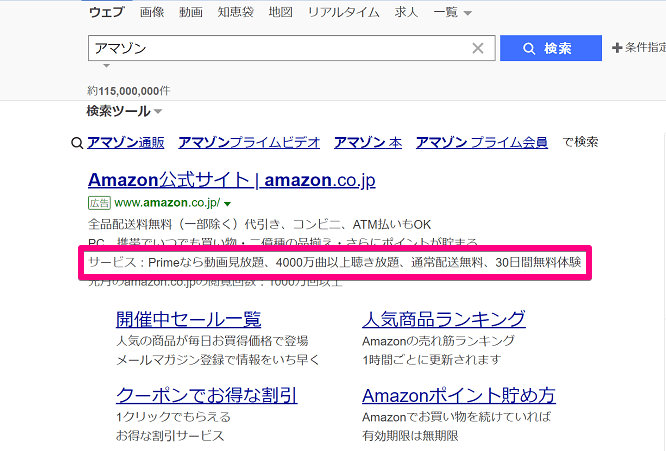The width and height of the screenshot is (666, 451).
Task: Click the 広告 ad label badge
Action: click(x=99, y=203)
